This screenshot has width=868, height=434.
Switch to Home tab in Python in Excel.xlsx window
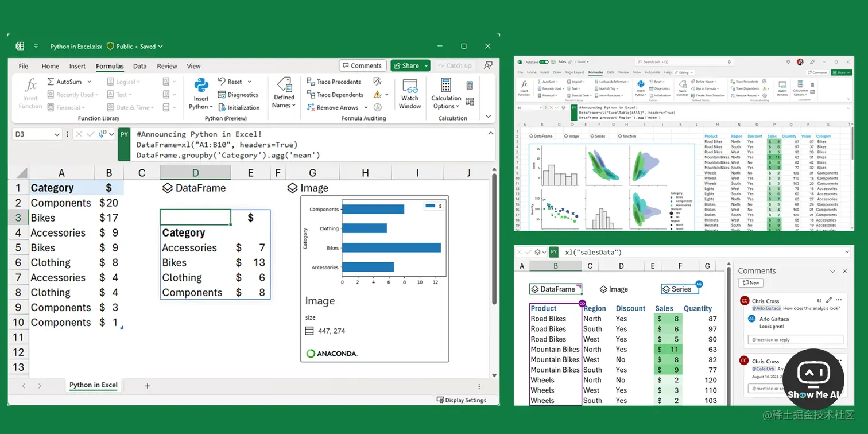50,66
